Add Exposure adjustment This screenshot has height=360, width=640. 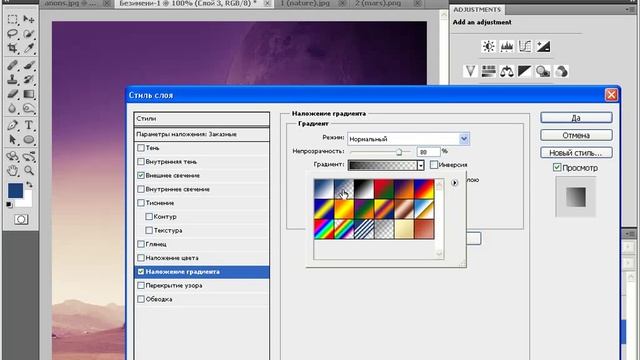click(x=543, y=46)
